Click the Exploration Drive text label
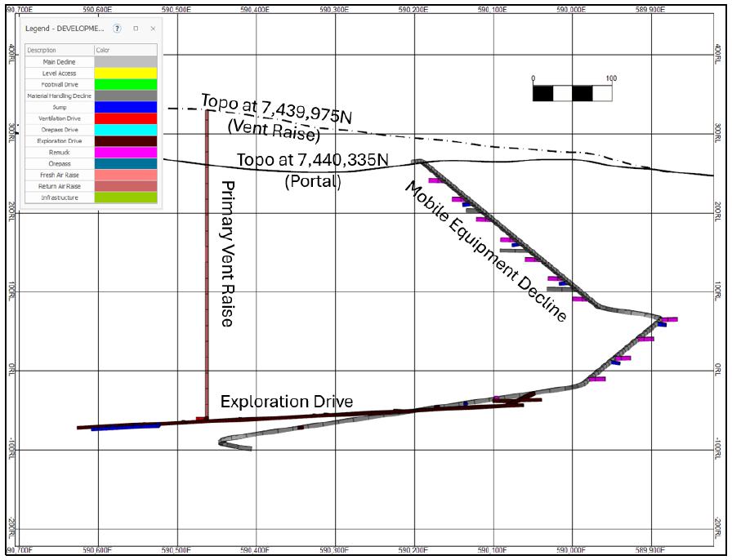The image size is (732, 560). (x=287, y=402)
